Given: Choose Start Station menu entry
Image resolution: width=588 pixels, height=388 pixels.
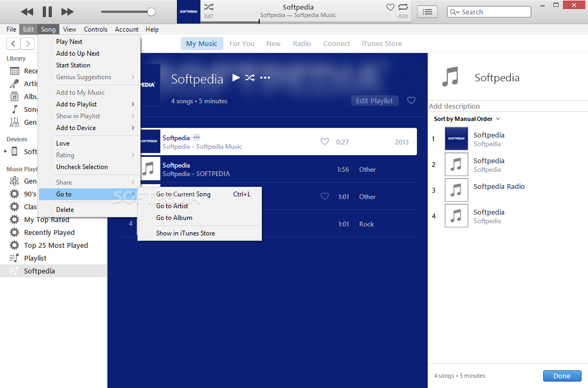Looking at the screenshot, I should [x=89, y=65].
